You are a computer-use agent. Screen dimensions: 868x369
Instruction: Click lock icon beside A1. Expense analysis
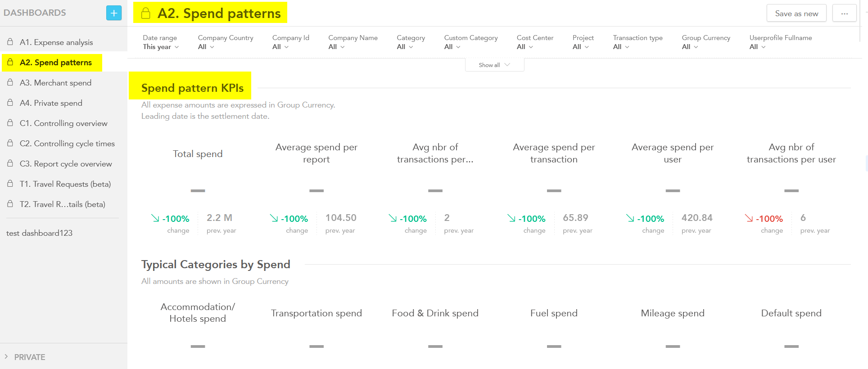click(x=10, y=42)
